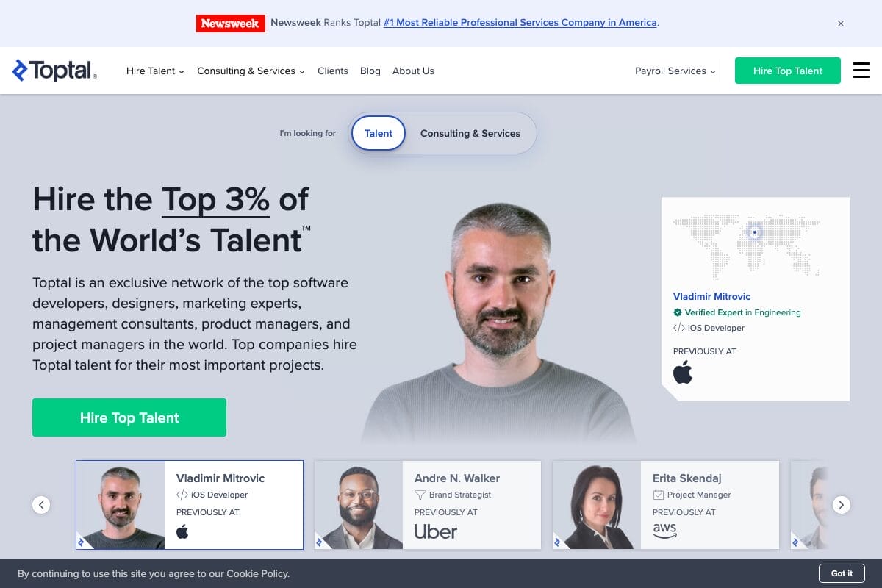The height and width of the screenshot is (588, 882).
Task: Show next talent with right arrow
Action: 842,505
